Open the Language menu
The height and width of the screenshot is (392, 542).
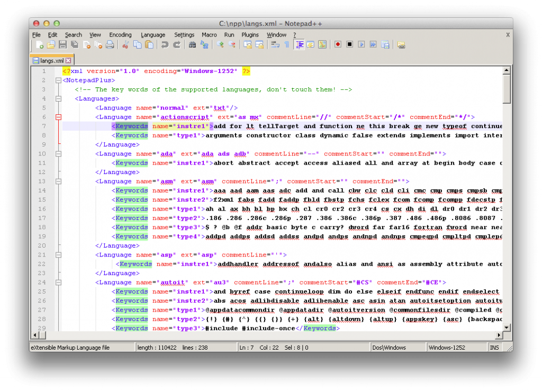tap(153, 35)
